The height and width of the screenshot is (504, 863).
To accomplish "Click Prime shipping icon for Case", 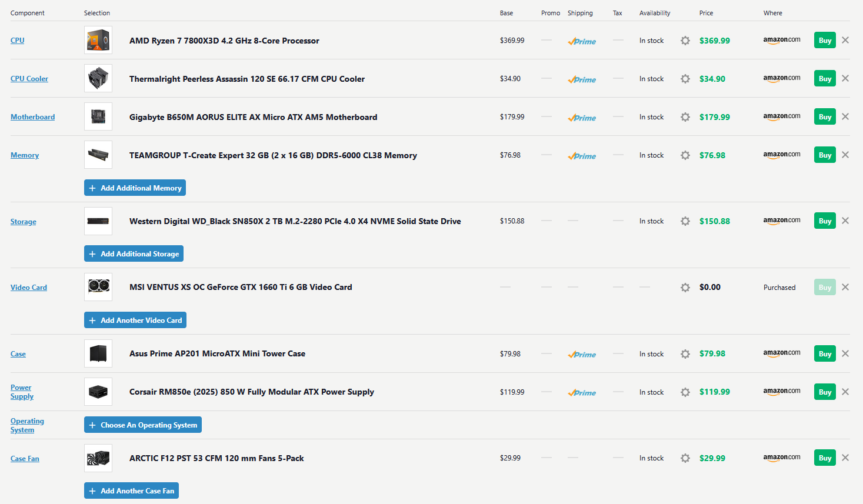I will point(582,355).
